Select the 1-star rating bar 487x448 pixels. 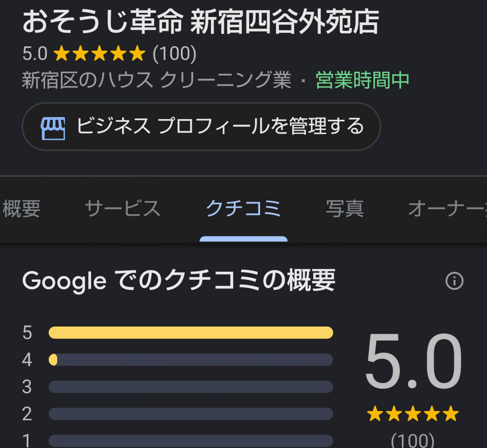point(191,441)
